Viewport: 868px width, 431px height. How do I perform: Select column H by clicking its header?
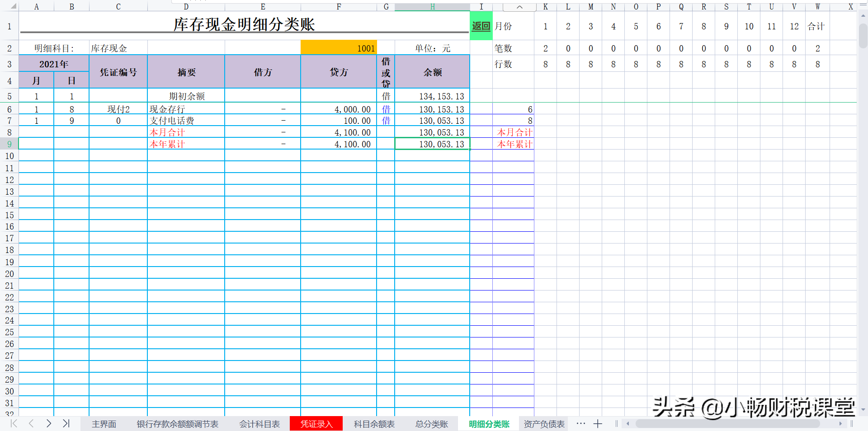tap(432, 6)
